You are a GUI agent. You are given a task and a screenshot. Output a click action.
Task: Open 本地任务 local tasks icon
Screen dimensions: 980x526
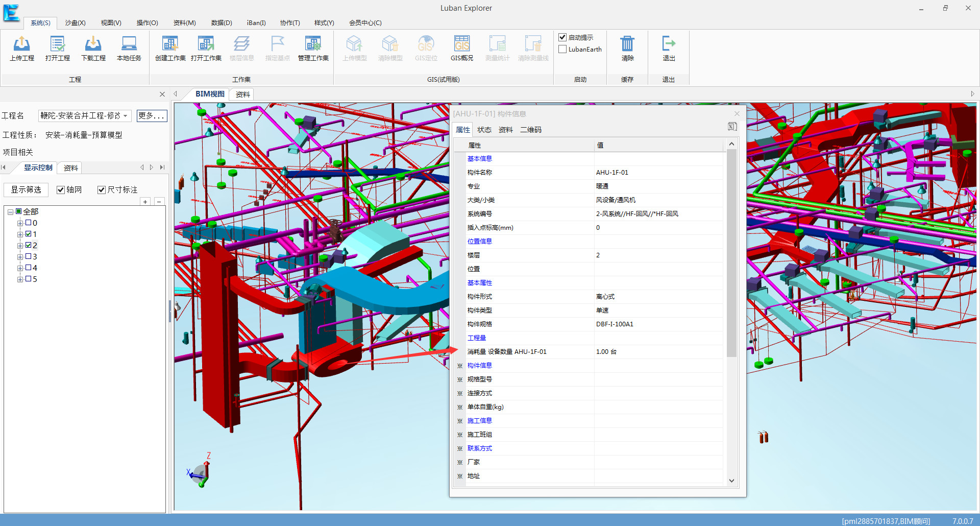[129, 44]
